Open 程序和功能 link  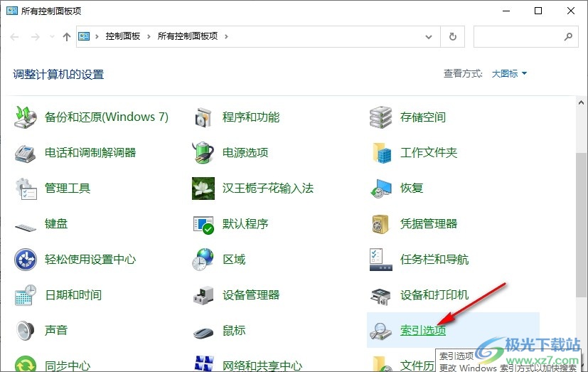tap(251, 117)
